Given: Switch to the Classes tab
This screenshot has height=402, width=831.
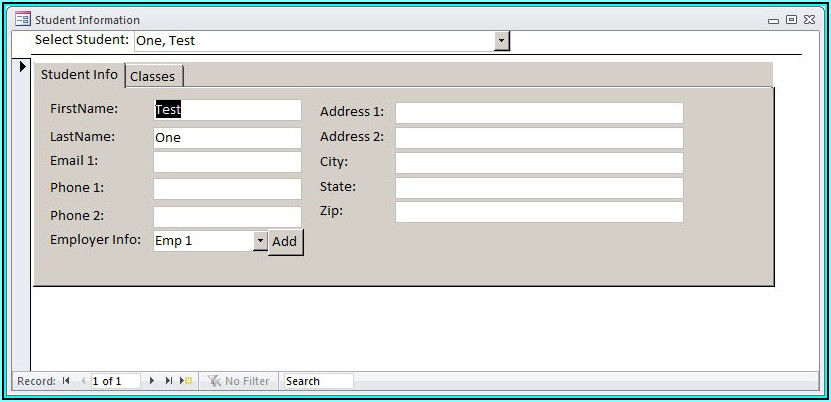Looking at the screenshot, I should [x=153, y=76].
